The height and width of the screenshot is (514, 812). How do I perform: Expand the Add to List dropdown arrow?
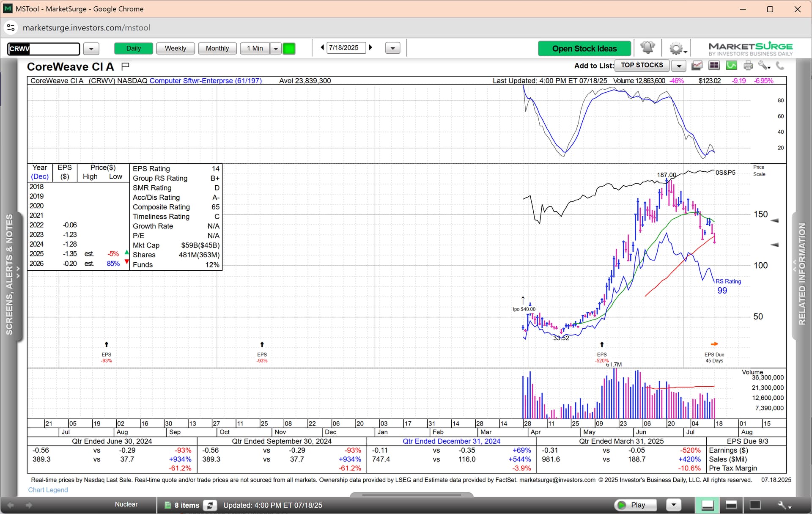tap(679, 66)
